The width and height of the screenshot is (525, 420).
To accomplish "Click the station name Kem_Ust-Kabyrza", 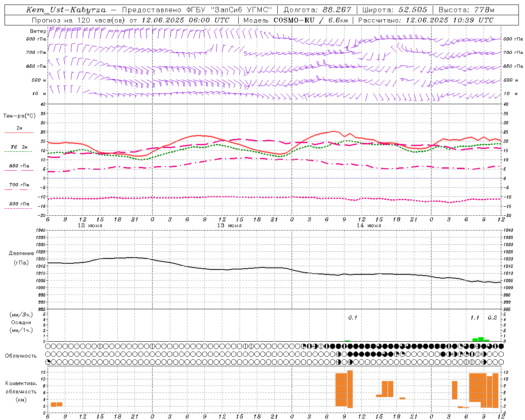I will [66, 10].
